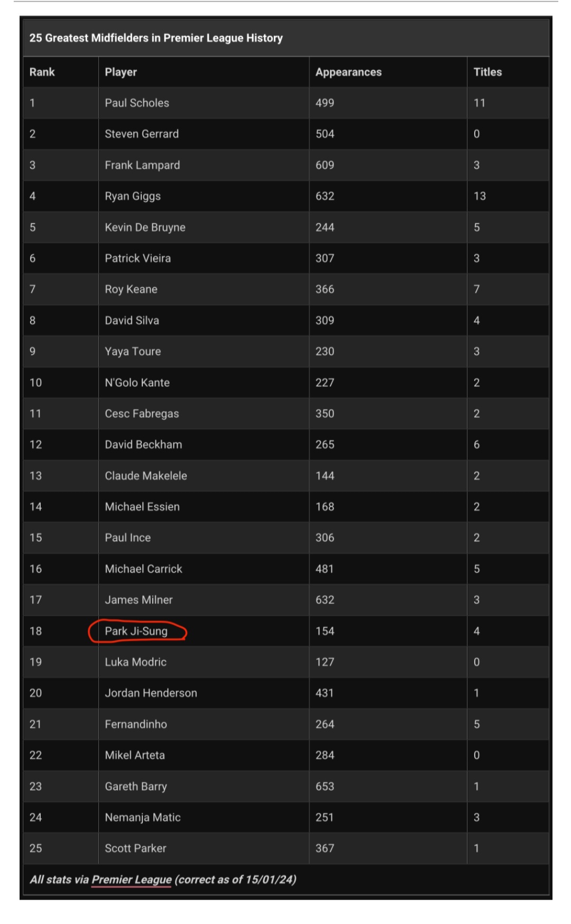Viewport: 571px width, 924px height.
Task: Click Gareth Barry's 653 appearances cell
Action: (x=325, y=786)
